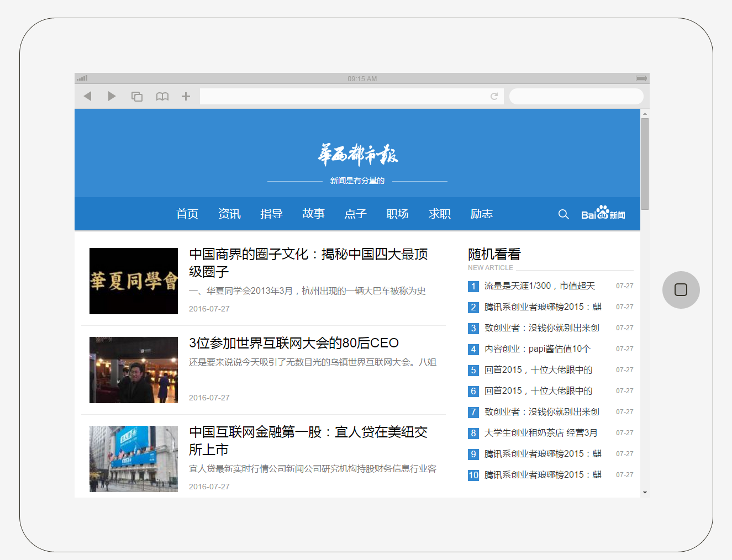Open a new tab with the plus icon
The image size is (732, 560).
186,96
